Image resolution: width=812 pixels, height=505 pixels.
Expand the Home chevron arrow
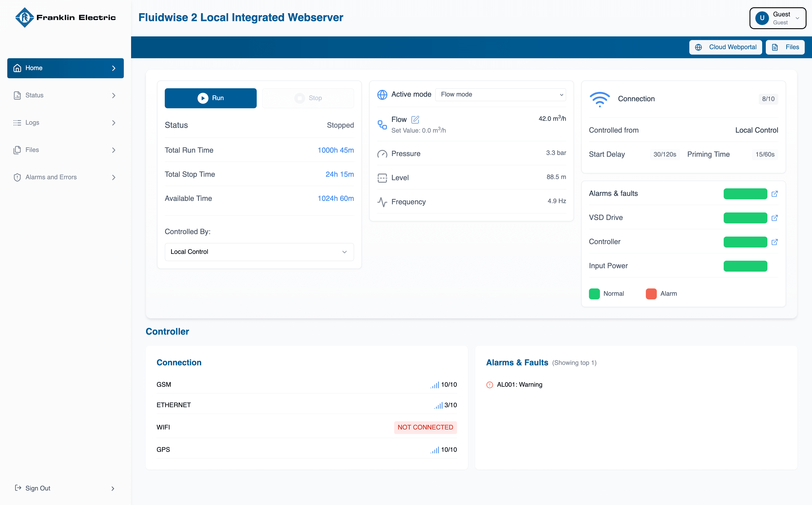(x=114, y=68)
